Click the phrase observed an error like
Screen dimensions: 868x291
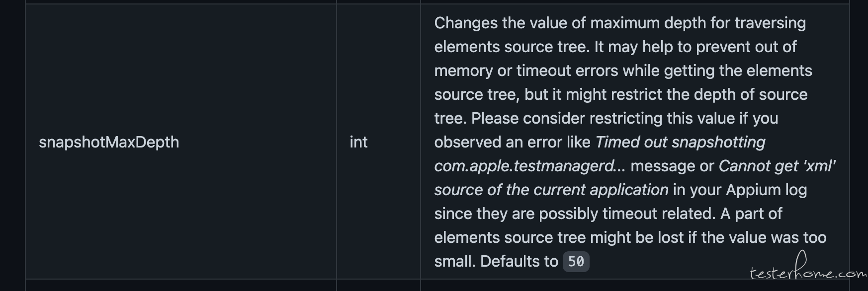coord(512,142)
